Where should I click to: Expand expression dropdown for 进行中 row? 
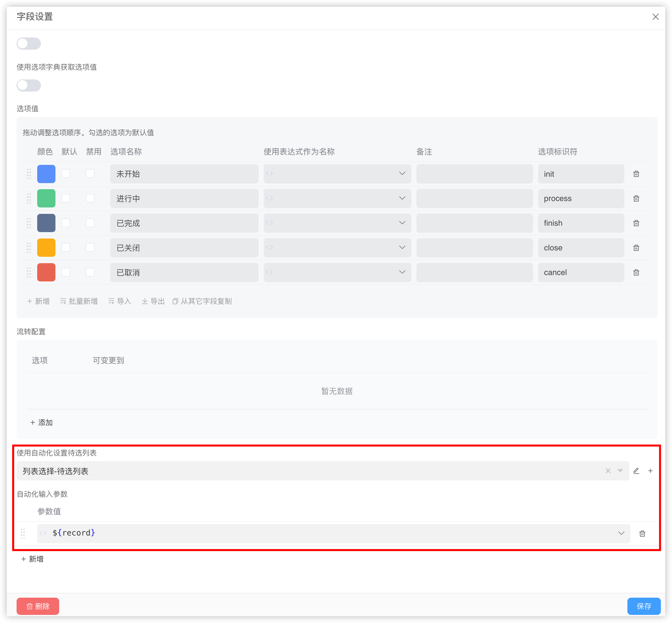click(x=402, y=198)
